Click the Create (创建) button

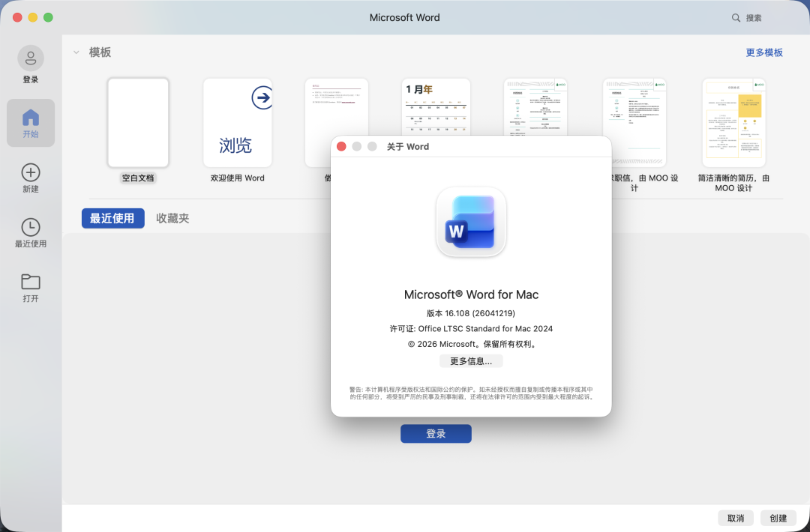click(x=778, y=518)
